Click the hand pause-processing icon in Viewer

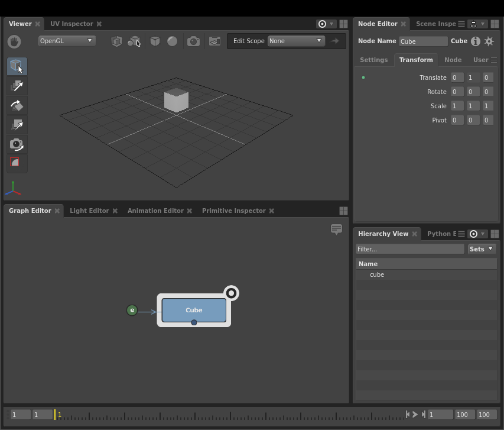14,41
